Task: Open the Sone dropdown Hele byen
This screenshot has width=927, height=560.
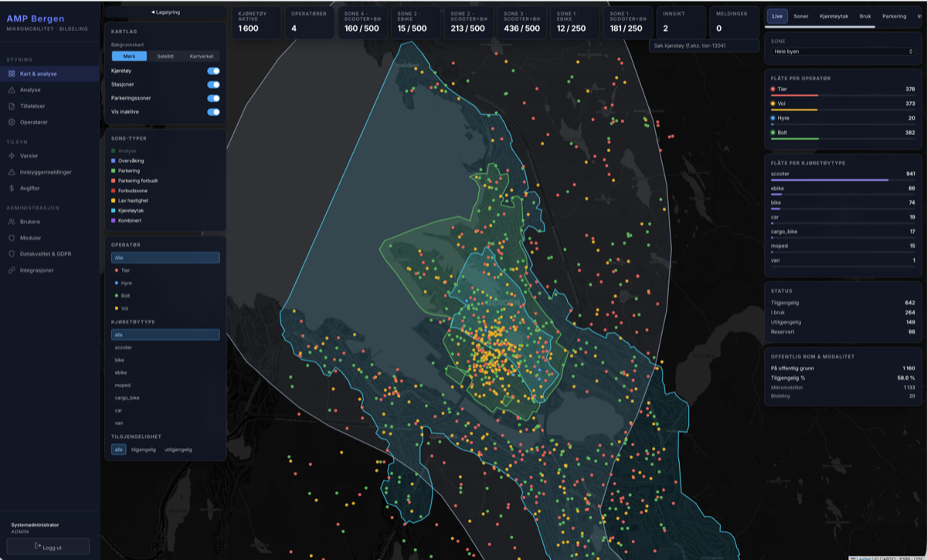Action: 844,51
